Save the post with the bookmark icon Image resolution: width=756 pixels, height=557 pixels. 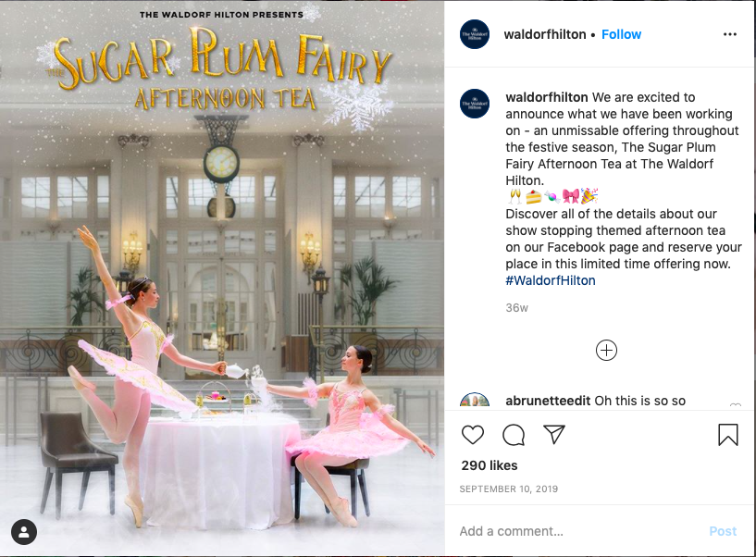[x=728, y=435]
